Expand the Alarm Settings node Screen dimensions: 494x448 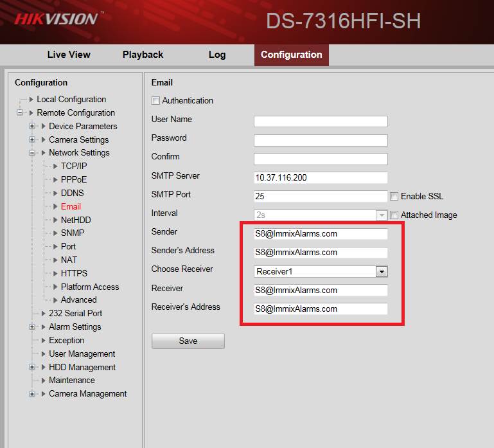pos(32,327)
